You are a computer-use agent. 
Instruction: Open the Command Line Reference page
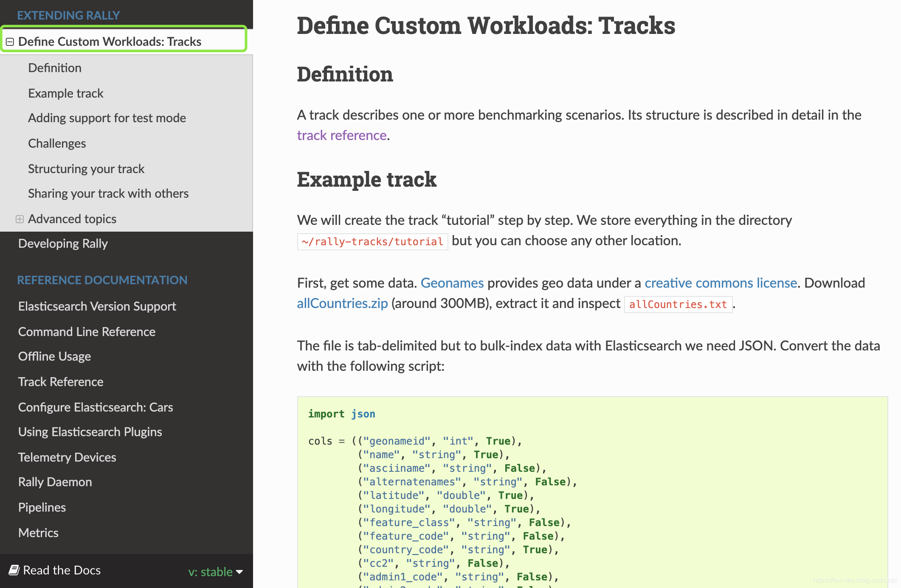pyautogui.click(x=87, y=332)
